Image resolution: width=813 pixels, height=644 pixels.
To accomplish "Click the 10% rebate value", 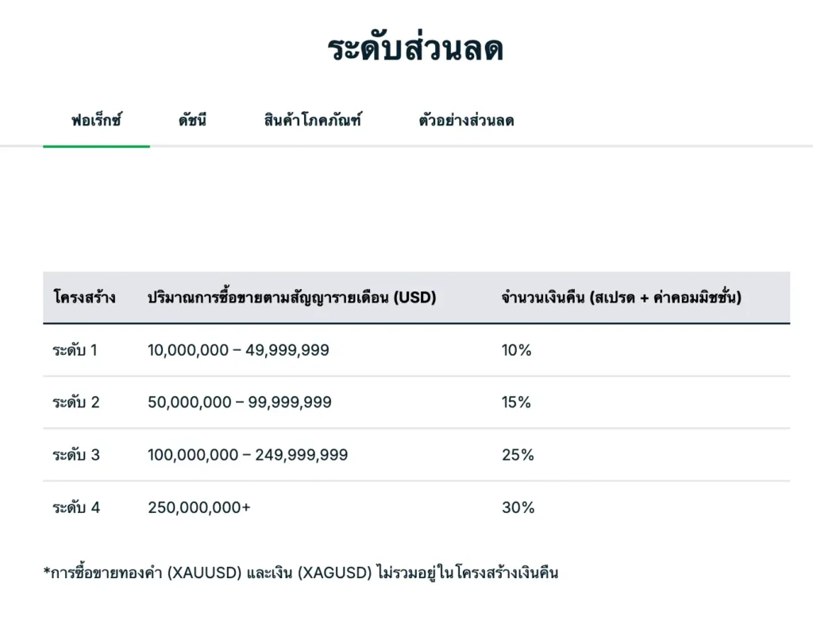I will click(516, 350).
